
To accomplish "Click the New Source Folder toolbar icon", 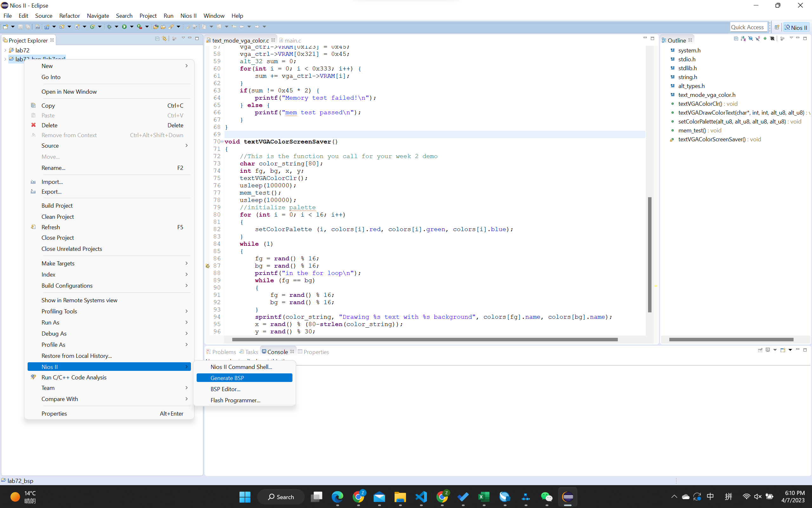I will point(62,27).
